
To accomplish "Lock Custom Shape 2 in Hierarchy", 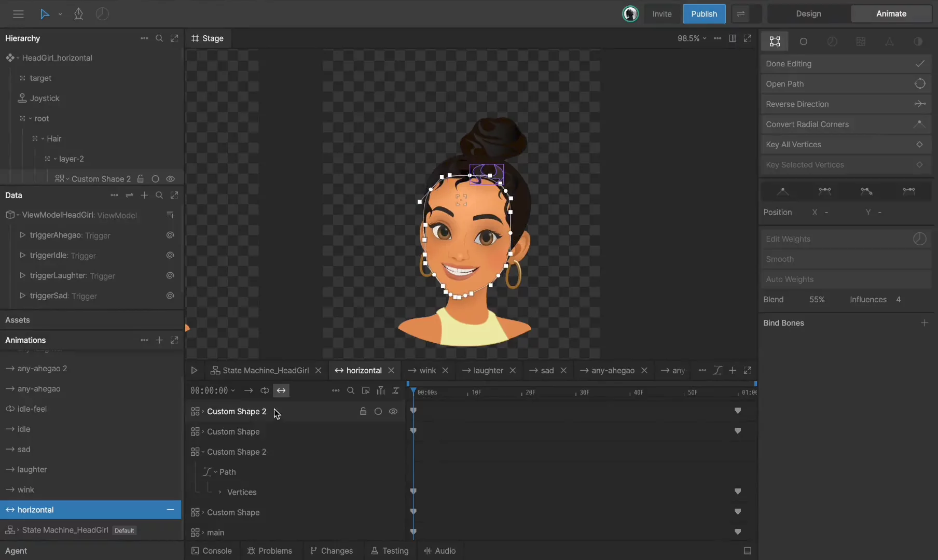I will tap(140, 179).
